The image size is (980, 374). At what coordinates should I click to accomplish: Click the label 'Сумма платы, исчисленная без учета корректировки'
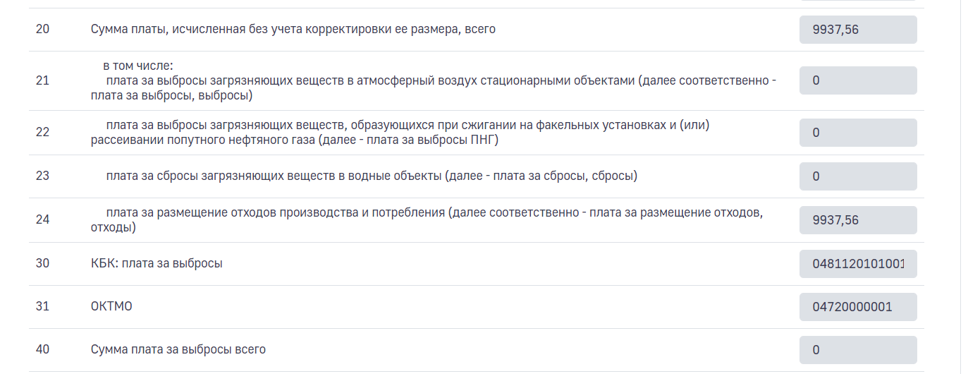(293, 30)
